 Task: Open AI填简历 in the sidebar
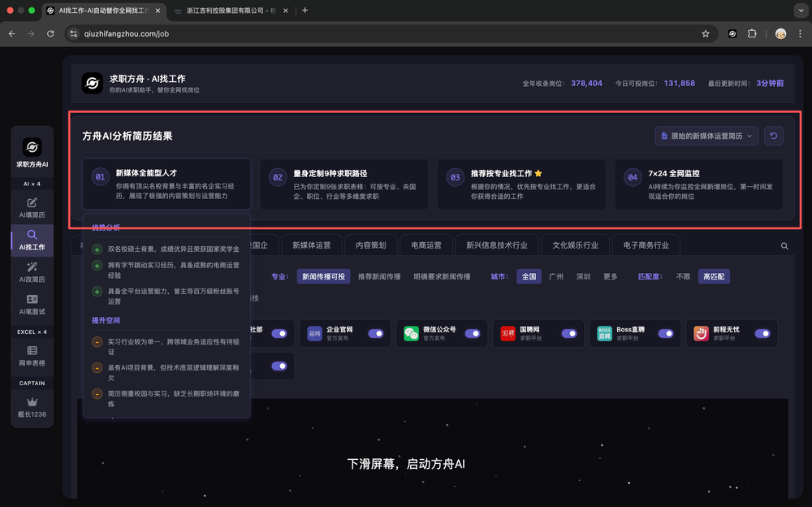(32, 207)
